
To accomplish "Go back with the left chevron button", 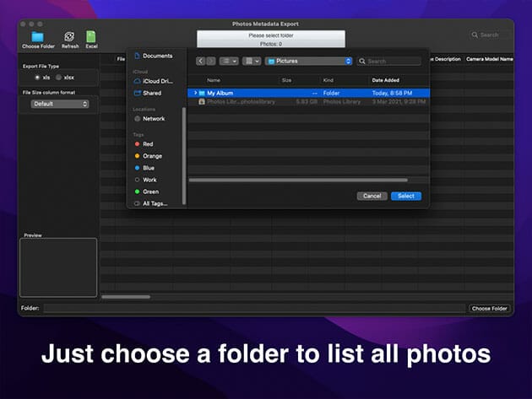I will pyautogui.click(x=201, y=62).
